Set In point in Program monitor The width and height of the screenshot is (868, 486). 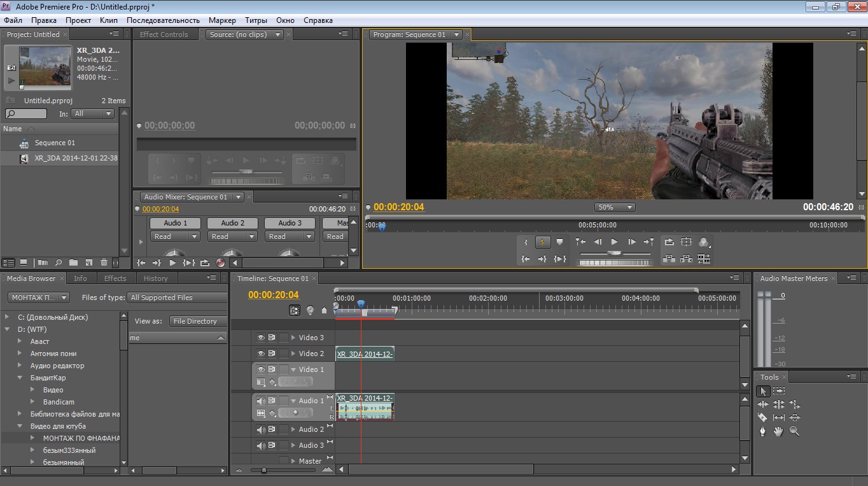[x=526, y=242]
